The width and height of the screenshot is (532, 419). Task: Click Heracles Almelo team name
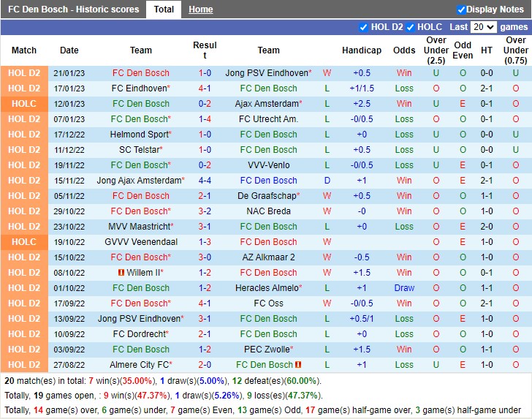coord(267,288)
